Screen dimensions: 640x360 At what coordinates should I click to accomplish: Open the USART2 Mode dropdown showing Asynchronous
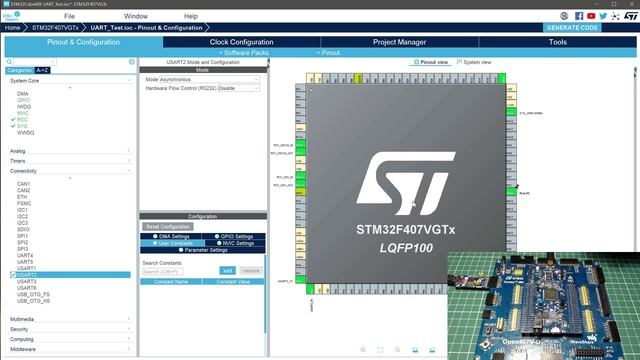(x=209, y=79)
